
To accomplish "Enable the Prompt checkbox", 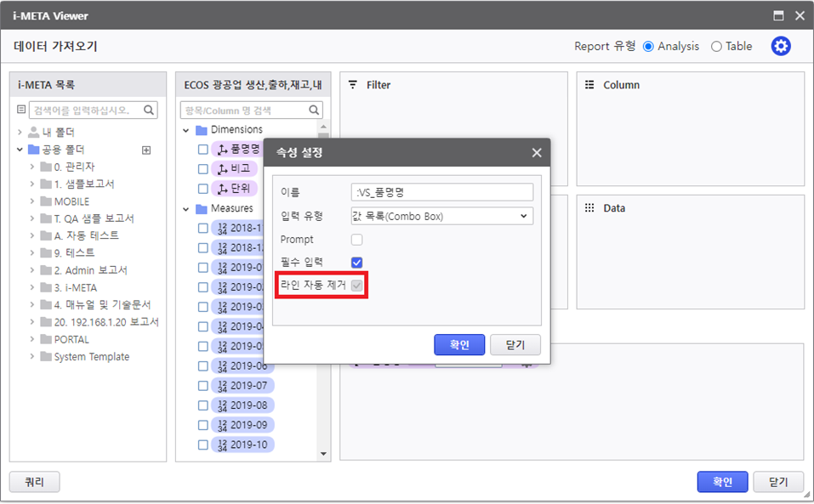I will [x=357, y=240].
